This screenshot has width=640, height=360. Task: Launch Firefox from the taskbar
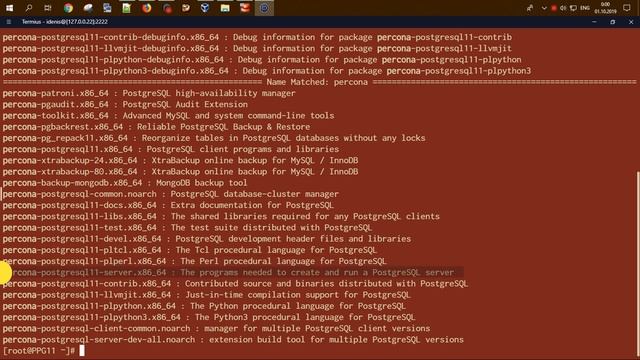click(x=147, y=8)
